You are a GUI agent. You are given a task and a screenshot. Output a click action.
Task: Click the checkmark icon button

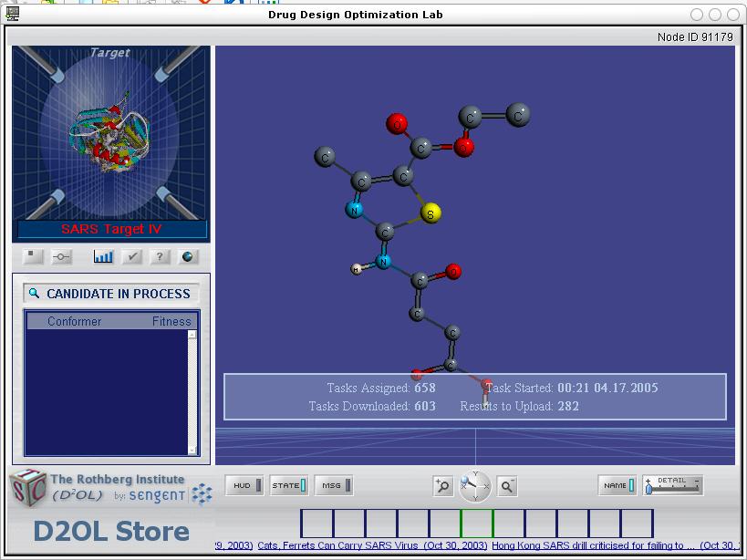132,257
